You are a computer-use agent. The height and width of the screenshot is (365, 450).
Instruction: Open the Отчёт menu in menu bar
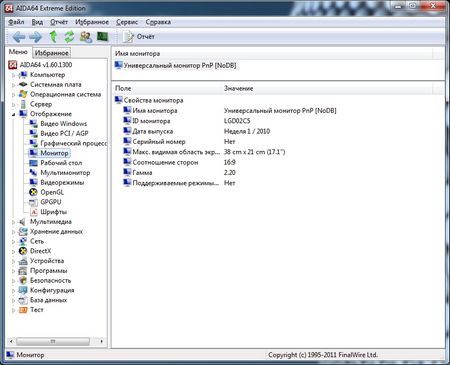point(59,22)
